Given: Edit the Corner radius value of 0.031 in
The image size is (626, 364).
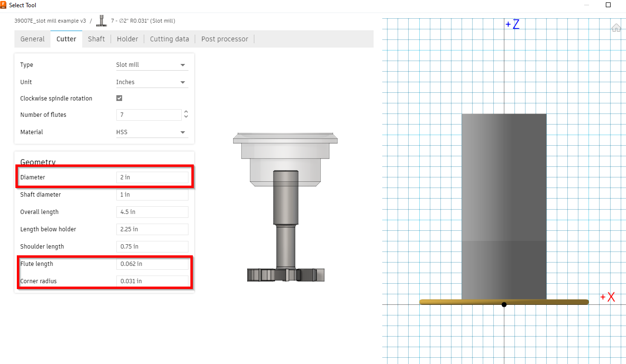Looking at the screenshot, I should pos(152,281).
